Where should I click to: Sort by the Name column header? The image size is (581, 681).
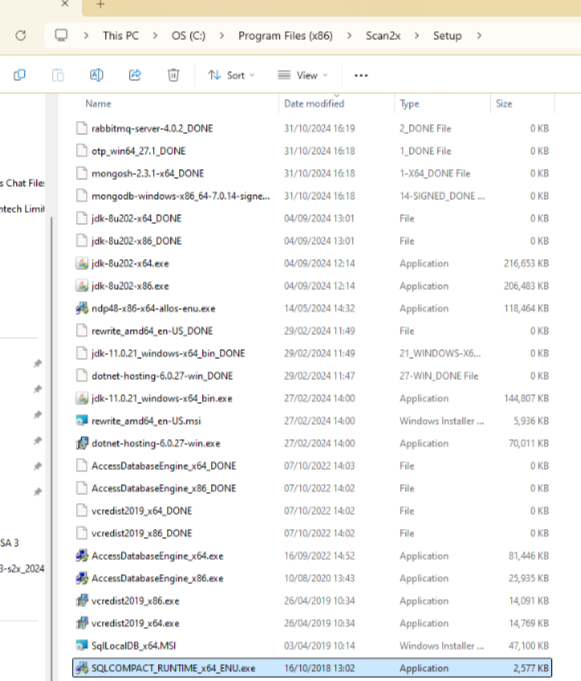click(x=99, y=103)
